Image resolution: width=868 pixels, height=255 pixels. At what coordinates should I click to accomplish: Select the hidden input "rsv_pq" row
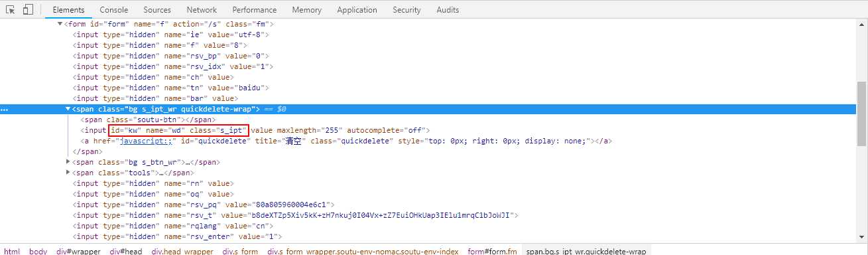(204, 205)
